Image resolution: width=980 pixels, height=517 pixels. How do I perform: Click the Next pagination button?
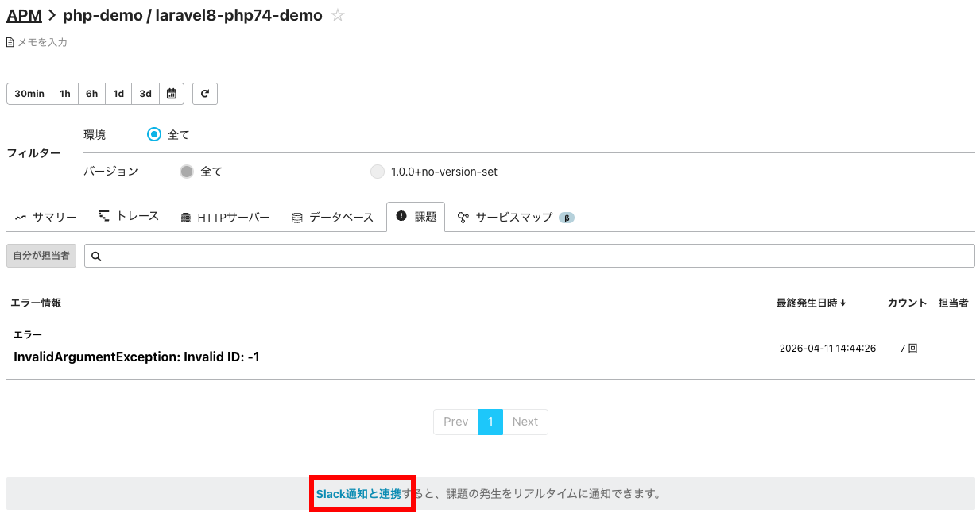[x=525, y=422]
